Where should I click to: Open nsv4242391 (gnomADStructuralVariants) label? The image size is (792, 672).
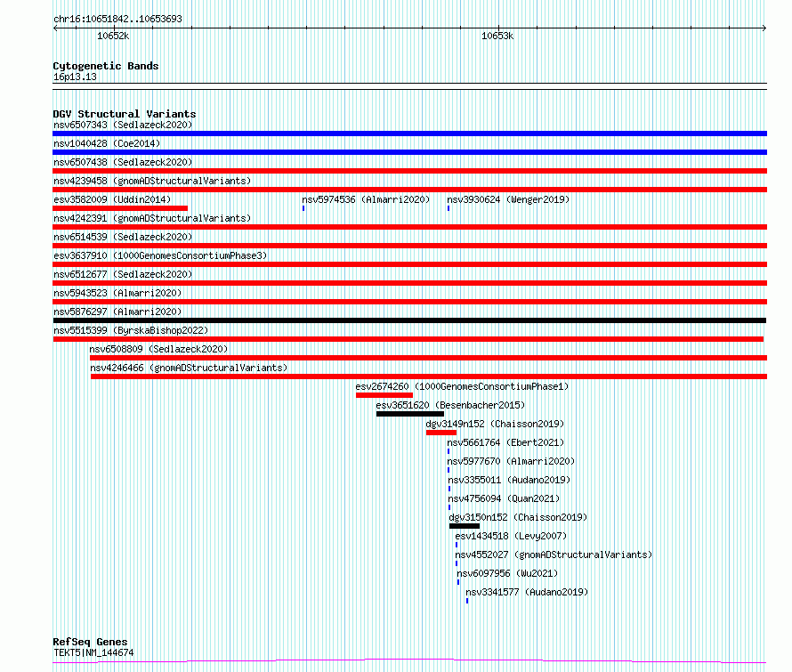pyautogui.click(x=152, y=218)
